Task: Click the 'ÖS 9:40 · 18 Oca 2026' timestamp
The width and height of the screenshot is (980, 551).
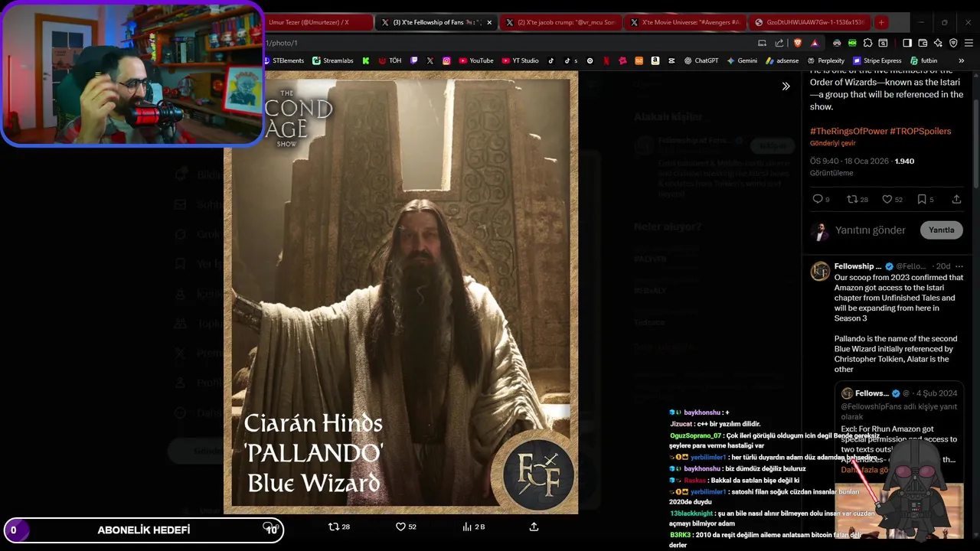Action: (x=851, y=161)
